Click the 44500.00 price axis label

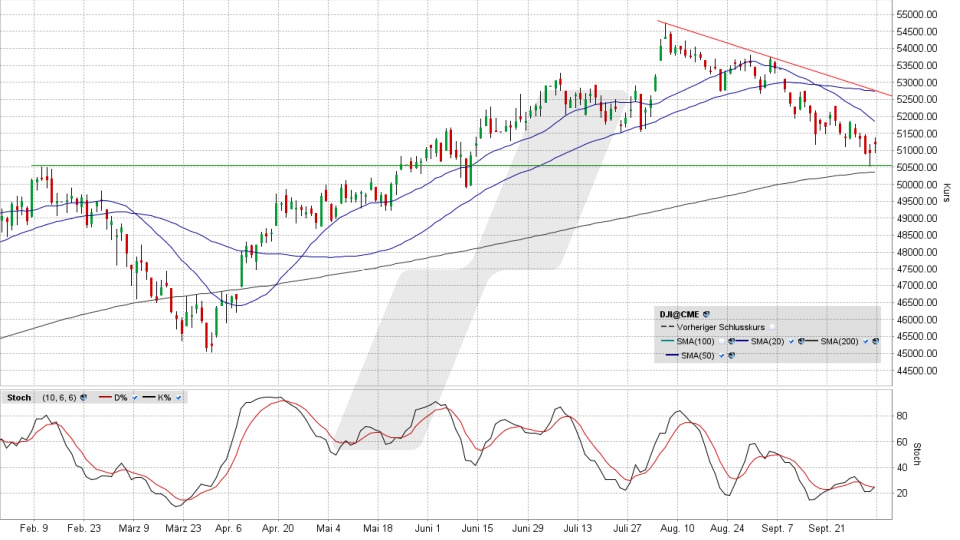(x=916, y=370)
